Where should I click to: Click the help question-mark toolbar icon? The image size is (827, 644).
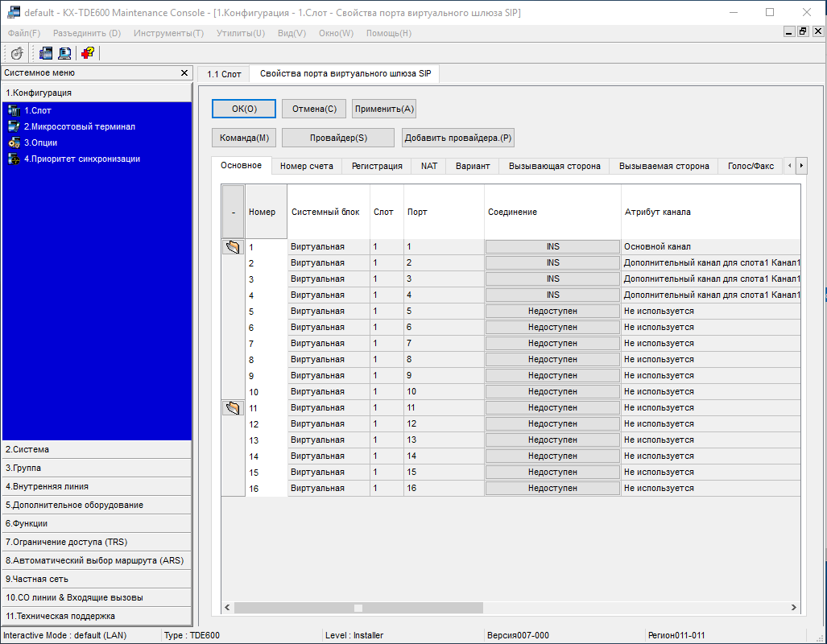pos(87,53)
